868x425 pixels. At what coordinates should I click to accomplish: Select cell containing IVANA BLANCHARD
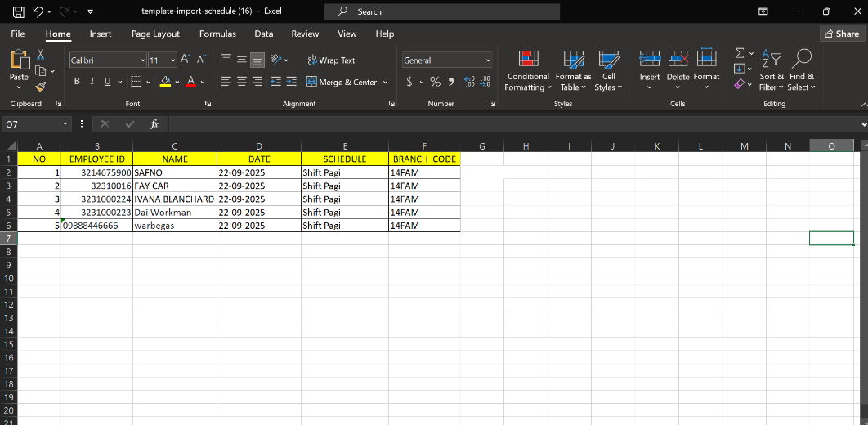(175, 199)
